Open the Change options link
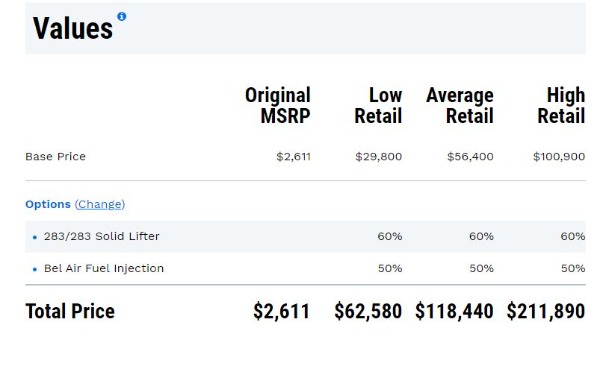 tap(100, 204)
